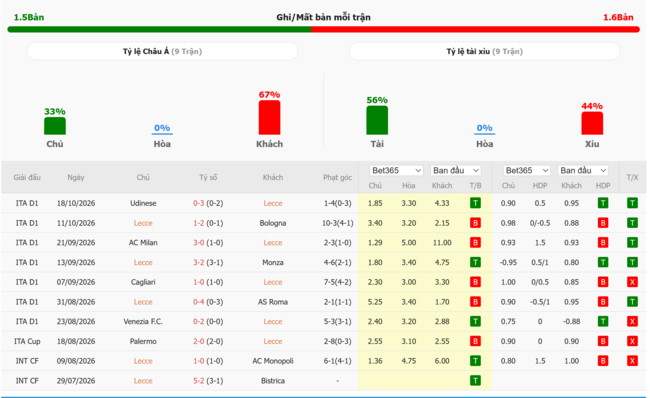Click T/X under badge in Cagliari row

tap(632, 282)
